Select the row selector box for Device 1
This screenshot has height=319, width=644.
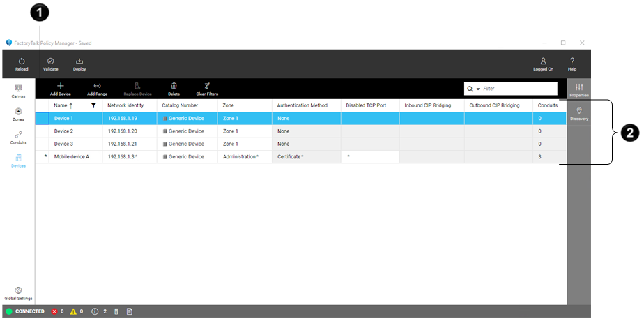pyautogui.click(x=42, y=119)
